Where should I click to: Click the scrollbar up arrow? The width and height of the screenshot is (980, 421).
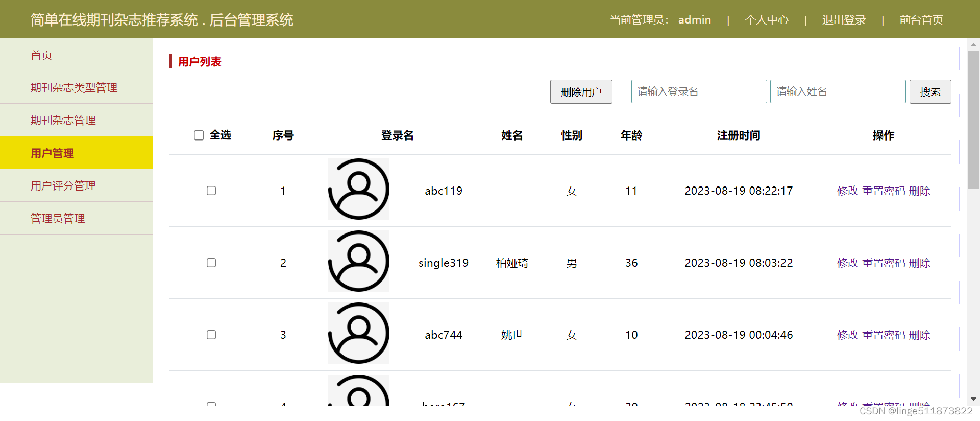973,45
